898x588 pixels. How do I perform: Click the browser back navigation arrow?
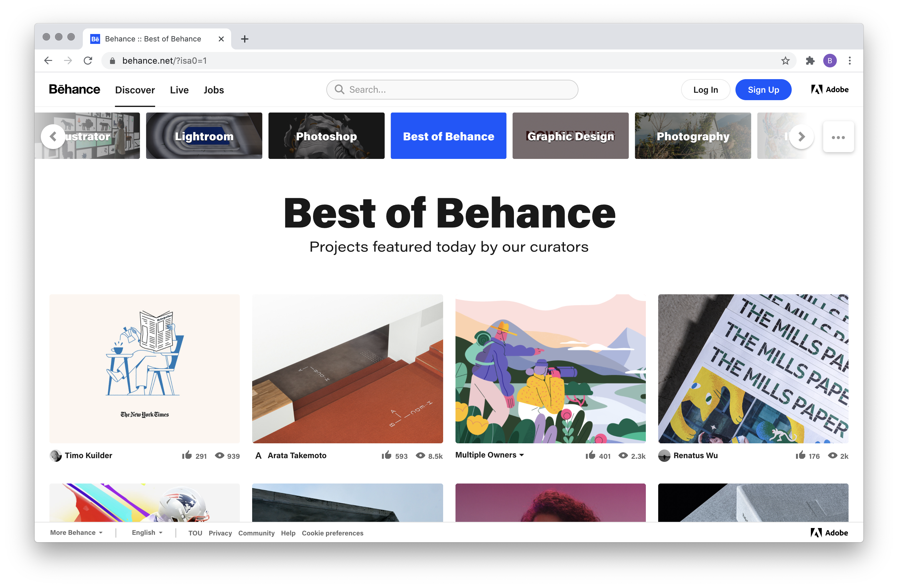point(50,60)
